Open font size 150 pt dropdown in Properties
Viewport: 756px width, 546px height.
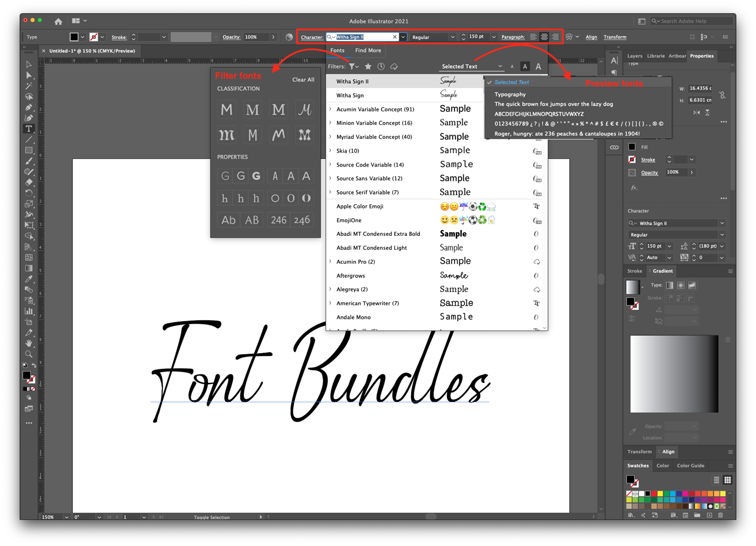tap(669, 246)
